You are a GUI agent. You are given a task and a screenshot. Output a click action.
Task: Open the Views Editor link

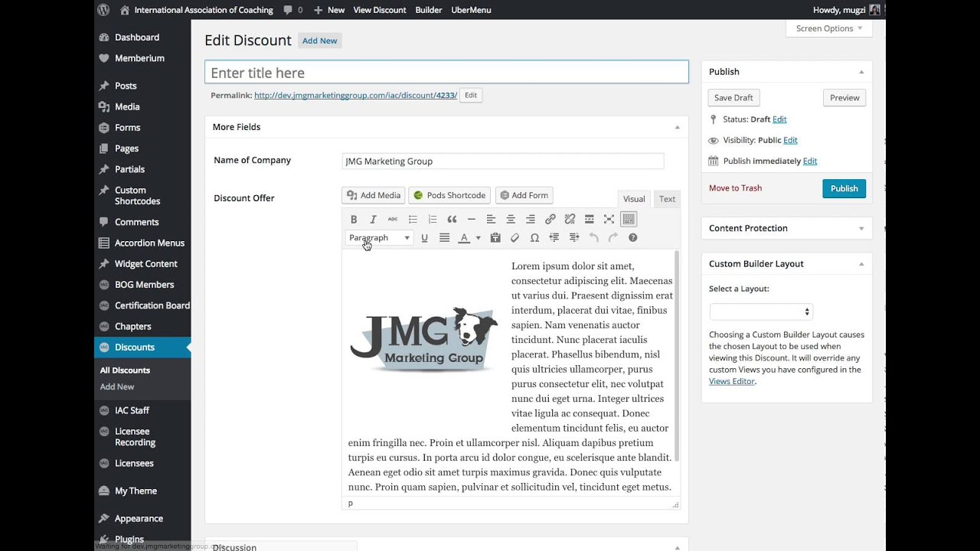(x=732, y=381)
